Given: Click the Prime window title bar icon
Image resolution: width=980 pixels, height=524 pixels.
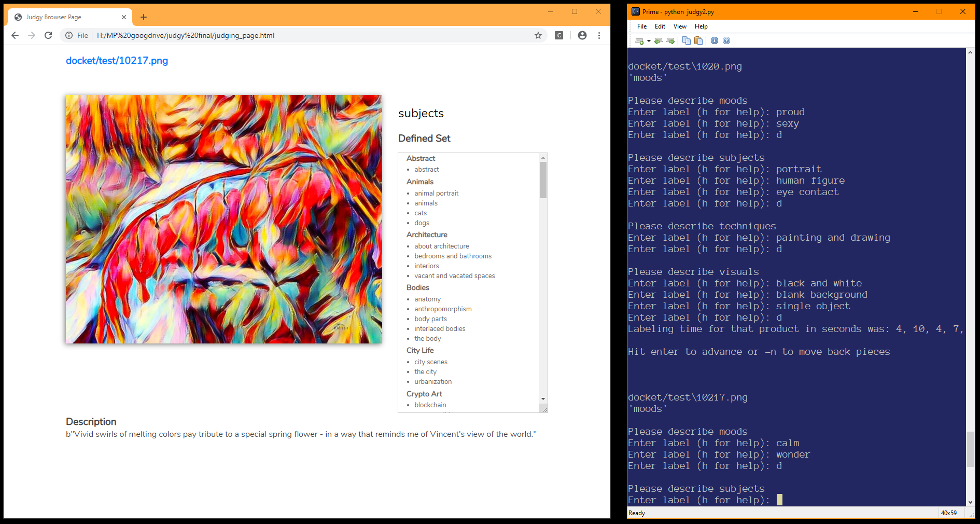Looking at the screenshot, I should pyautogui.click(x=635, y=11).
